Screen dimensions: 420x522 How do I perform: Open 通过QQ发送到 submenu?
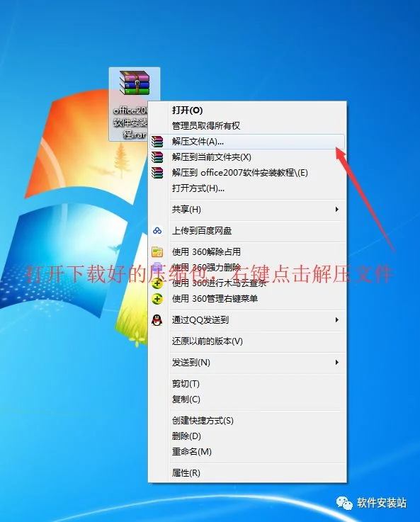point(247,320)
